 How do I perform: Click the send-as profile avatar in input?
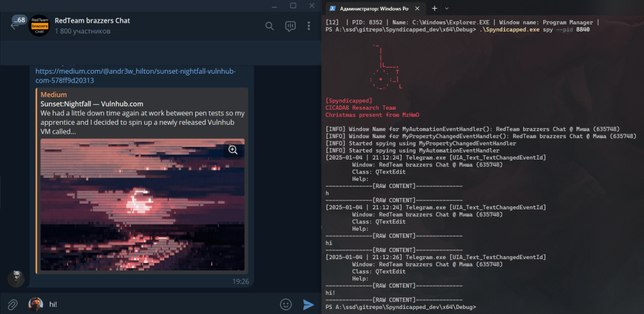point(35,304)
